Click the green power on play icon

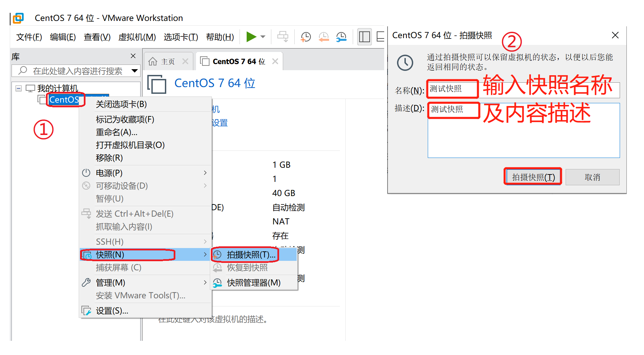(251, 37)
